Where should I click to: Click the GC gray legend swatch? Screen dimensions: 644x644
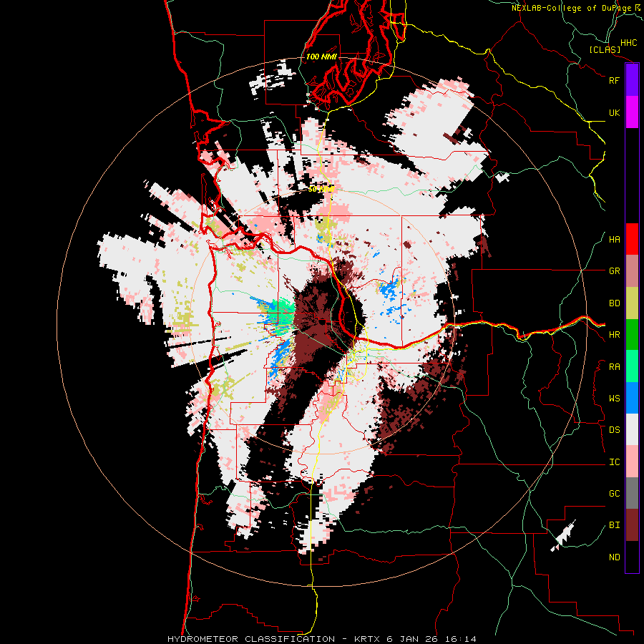click(x=632, y=493)
